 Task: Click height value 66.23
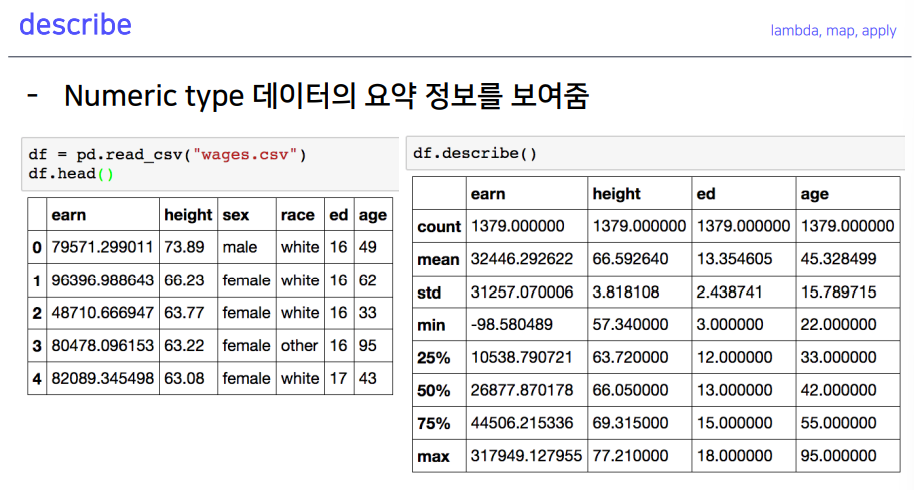[184, 280]
